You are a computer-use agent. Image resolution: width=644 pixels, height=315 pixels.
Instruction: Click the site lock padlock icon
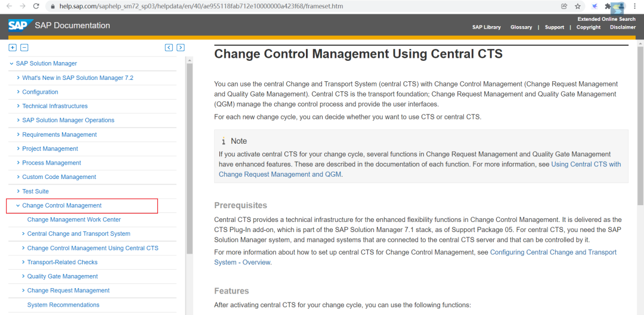click(52, 7)
